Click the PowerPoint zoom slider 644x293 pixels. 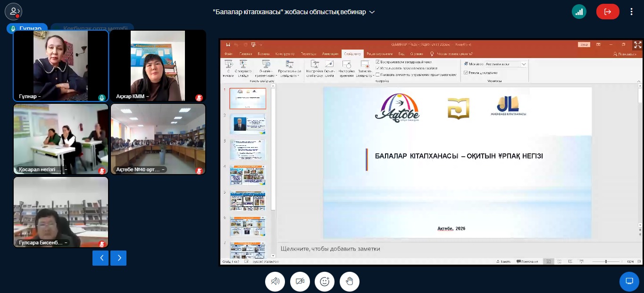tap(606, 261)
